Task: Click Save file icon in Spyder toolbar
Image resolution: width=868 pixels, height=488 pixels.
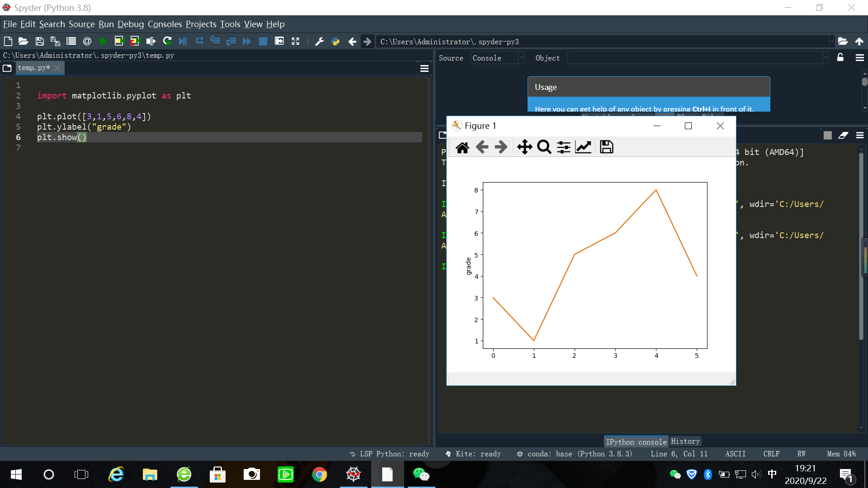Action: click(x=40, y=42)
